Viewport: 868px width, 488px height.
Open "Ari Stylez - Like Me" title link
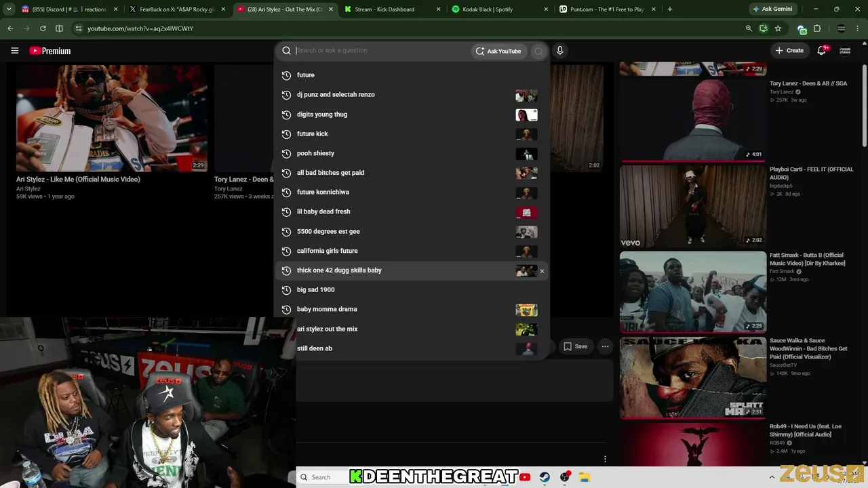(x=78, y=180)
